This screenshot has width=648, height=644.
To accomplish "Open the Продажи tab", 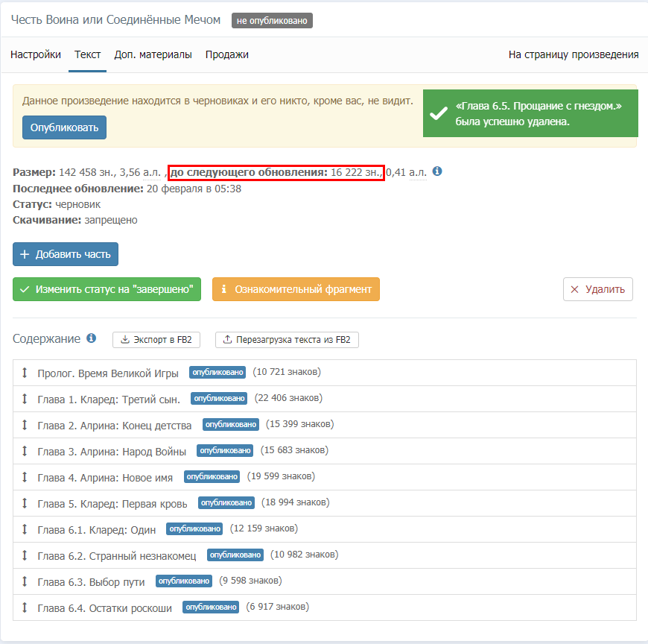I will pyautogui.click(x=227, y=54).
